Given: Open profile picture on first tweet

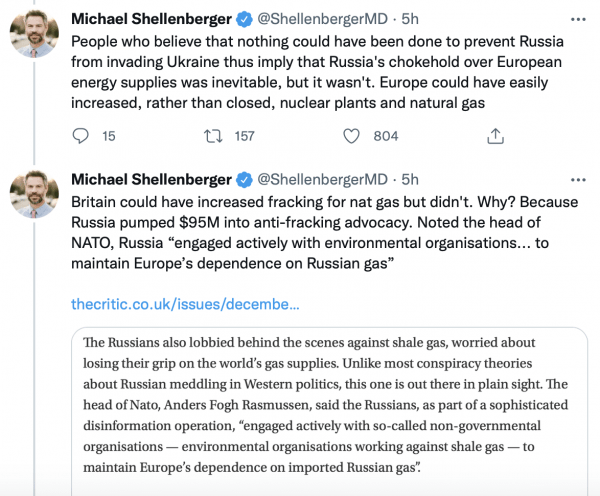Looking at the screenshot, I should [31, 37].
